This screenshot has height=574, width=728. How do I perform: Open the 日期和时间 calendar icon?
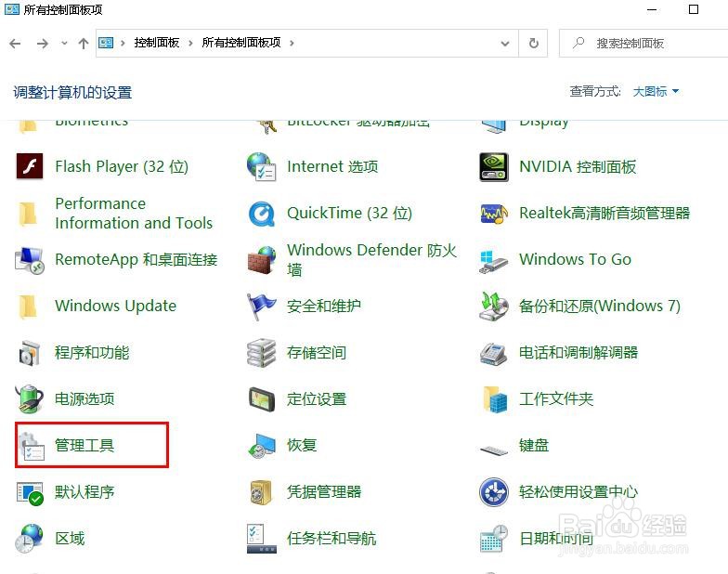[494, 539]
